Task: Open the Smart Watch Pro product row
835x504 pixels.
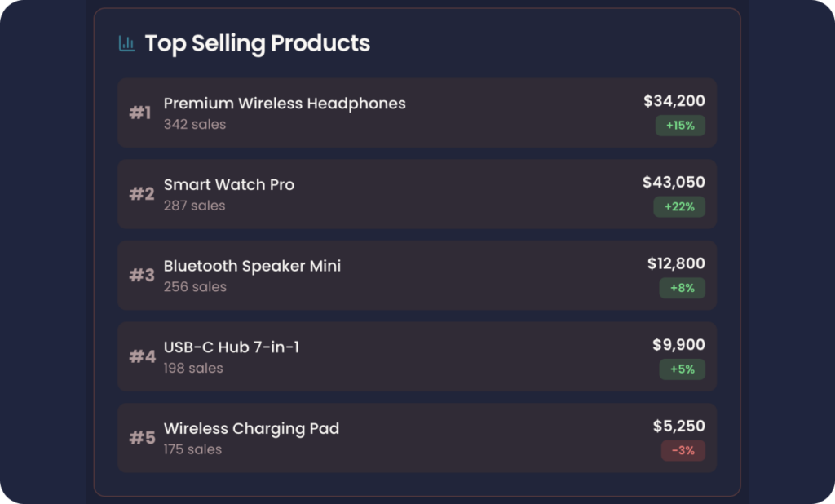Action: point(417,194)
